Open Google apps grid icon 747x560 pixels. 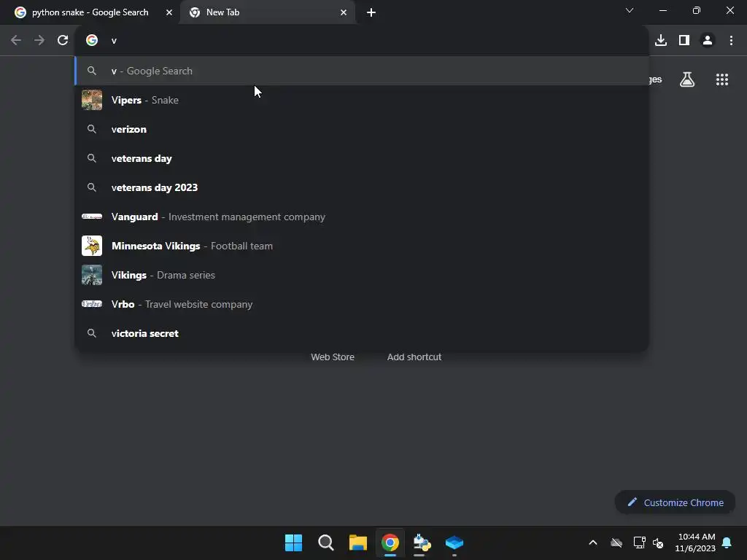(722, 79)
